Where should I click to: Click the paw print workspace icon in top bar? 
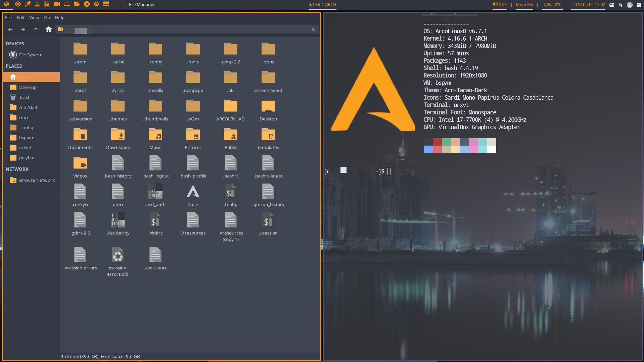click(x=96, y=4)
